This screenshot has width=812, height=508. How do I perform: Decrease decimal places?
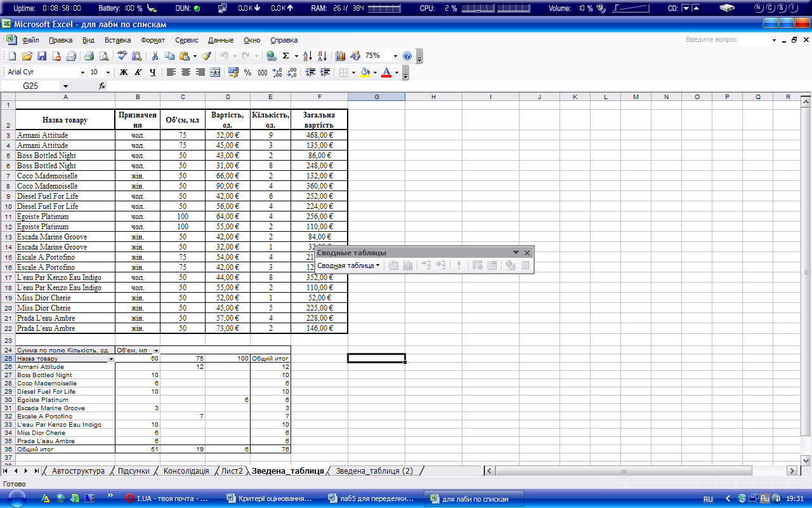pos(292,72)
